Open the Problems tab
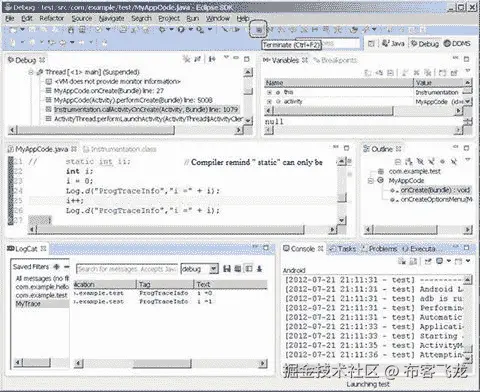This screenshot has width=480, height=392. [x=380, y=249]
